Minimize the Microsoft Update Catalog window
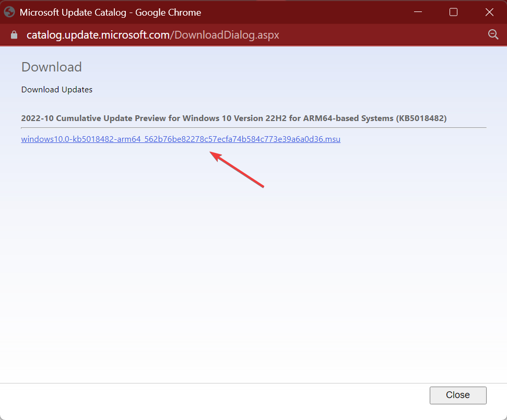 (x=418, y=12)
